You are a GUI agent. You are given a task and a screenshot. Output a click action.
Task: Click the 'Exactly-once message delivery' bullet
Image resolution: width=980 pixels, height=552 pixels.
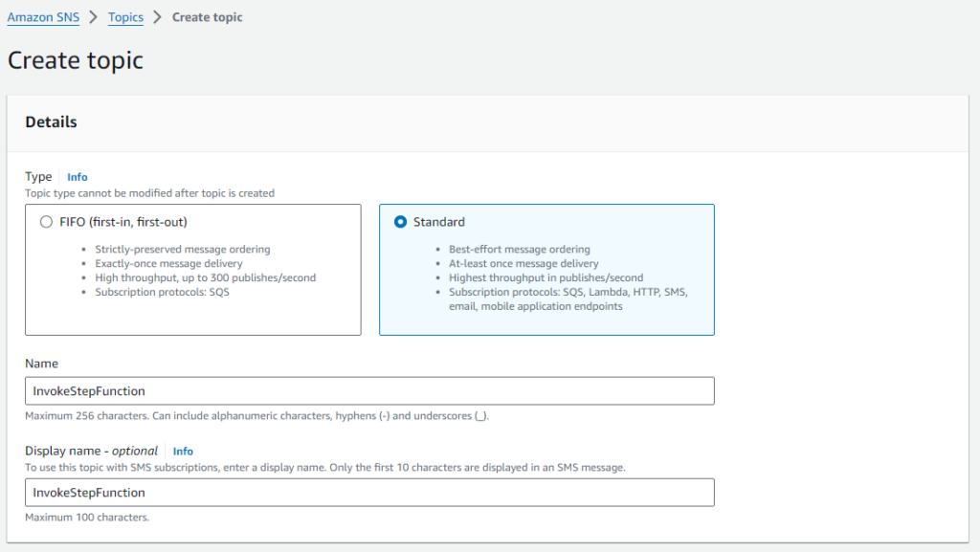coord(168,263)
